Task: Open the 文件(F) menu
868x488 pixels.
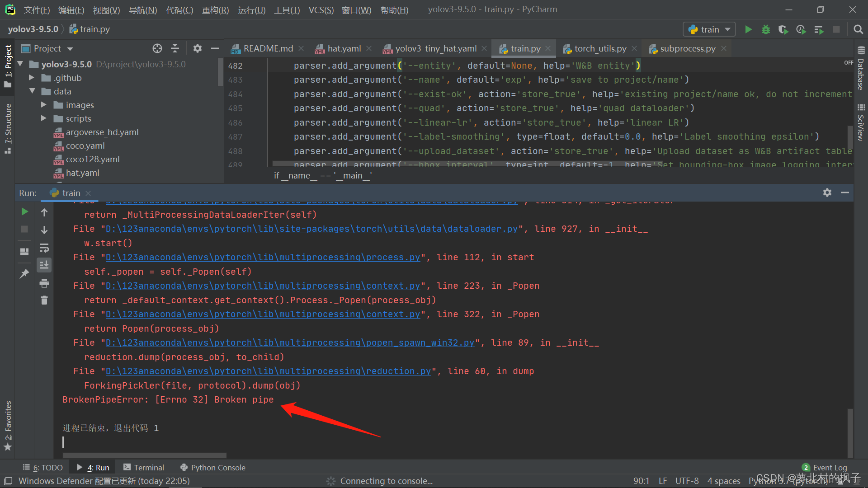Action: click(x=37, y=9)
